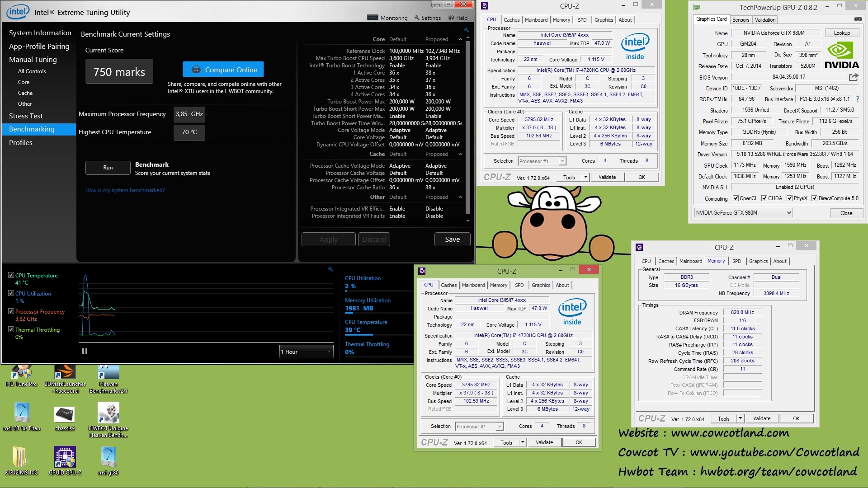Open CPUID CPU-Z desktop shortcut
This screenshot has width=868, height=488.
click(65, 460)
